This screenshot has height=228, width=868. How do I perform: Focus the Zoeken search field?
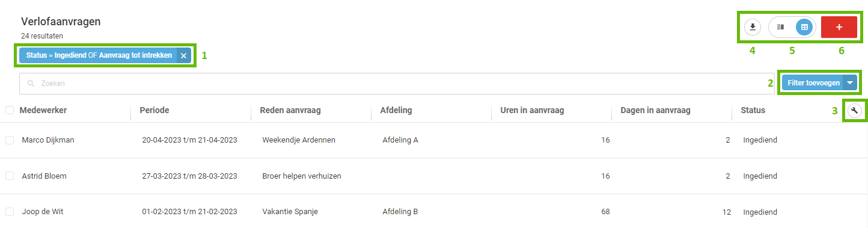point(397,84)
